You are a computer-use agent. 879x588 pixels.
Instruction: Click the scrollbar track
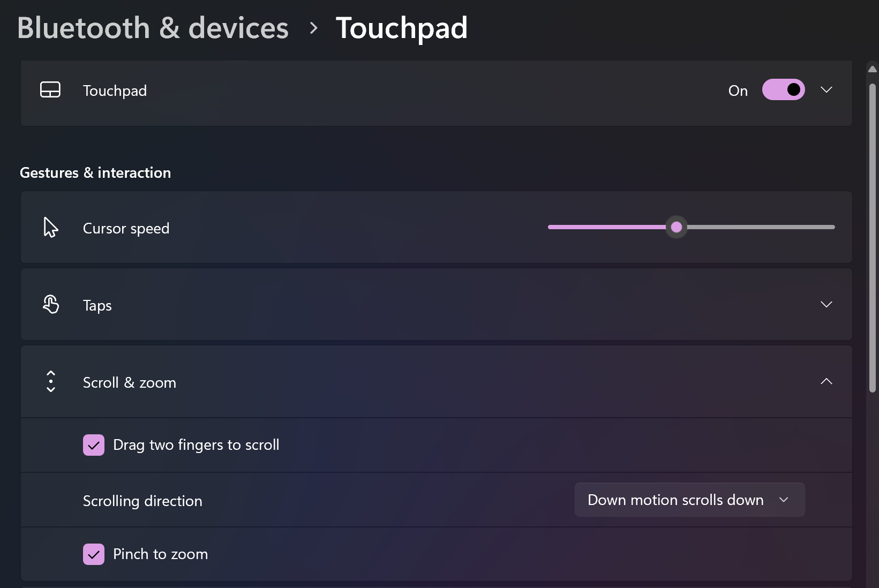(x=872, y=482)
